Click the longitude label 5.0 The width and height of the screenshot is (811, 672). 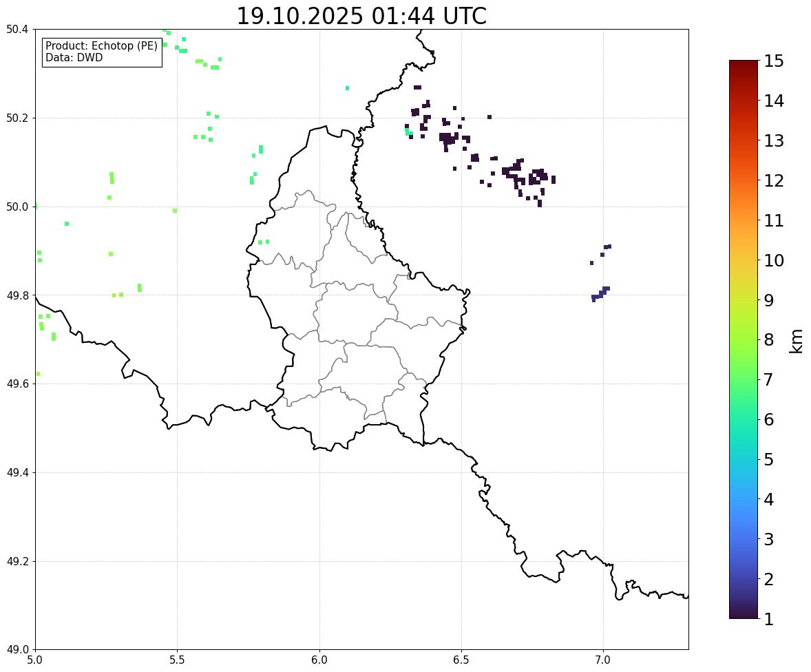pyautogui.click(x=34, y=660)
